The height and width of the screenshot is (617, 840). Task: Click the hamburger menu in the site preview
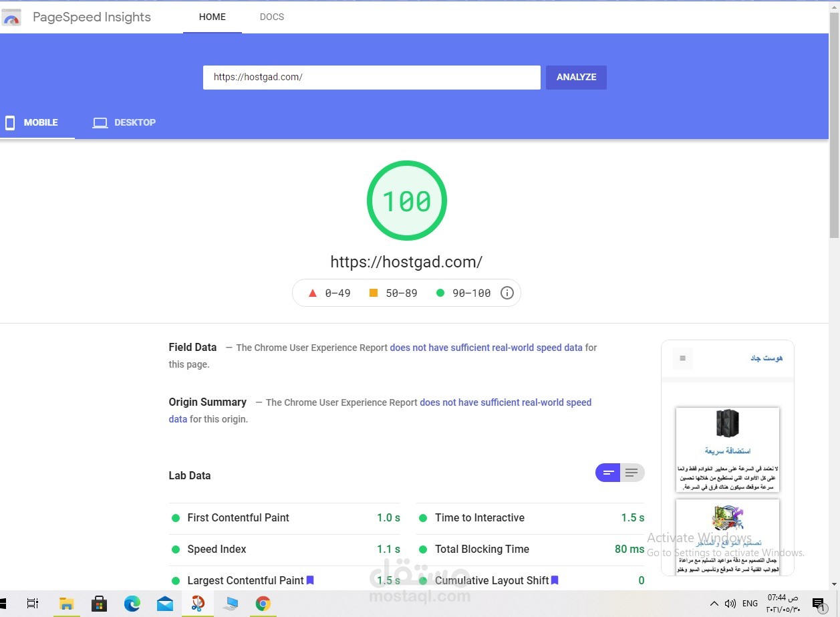(682, 358)
